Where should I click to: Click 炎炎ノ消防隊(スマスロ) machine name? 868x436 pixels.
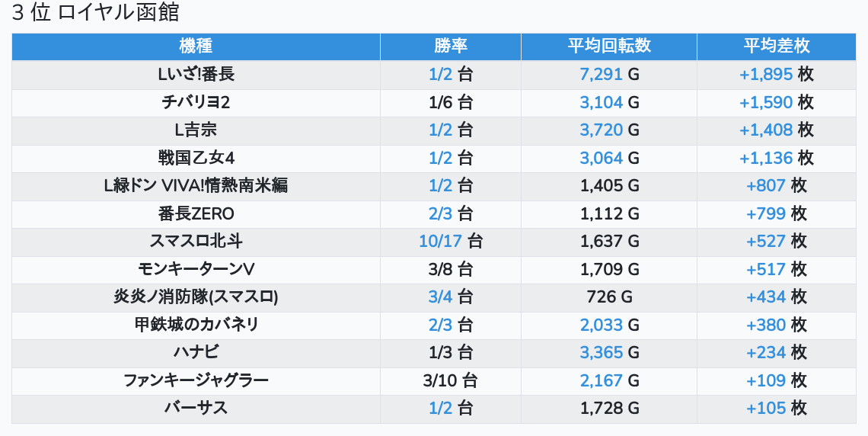pos(196,297)
